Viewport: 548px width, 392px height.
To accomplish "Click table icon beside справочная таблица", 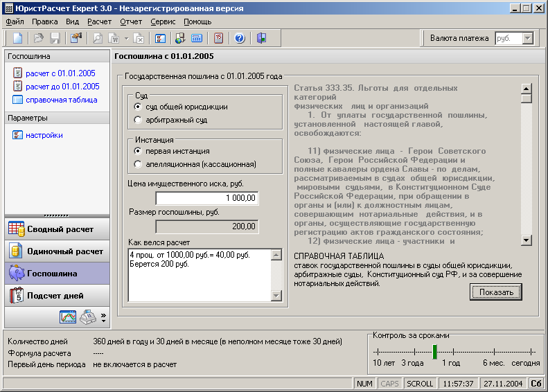I will [x=17, y=100].
